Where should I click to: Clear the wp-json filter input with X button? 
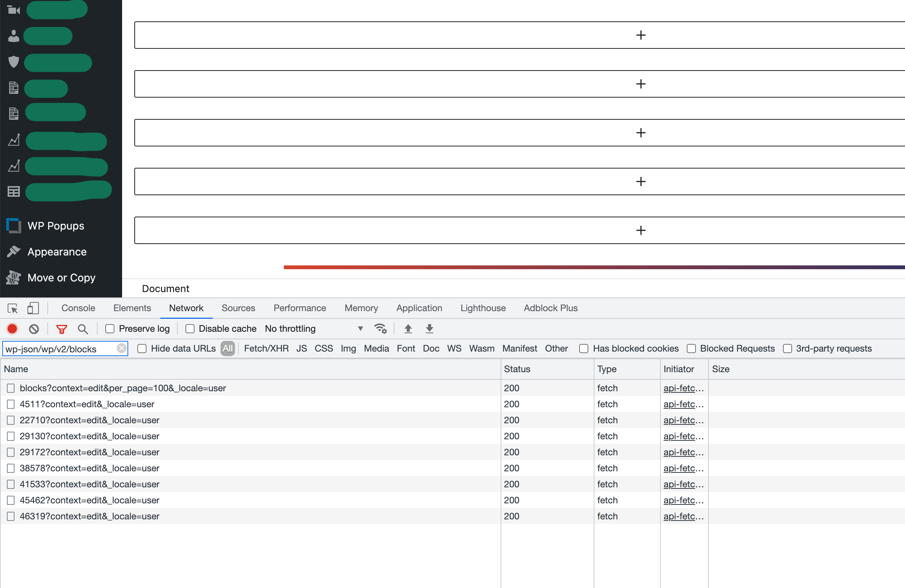pyautogui.click(x=121, y=348)
